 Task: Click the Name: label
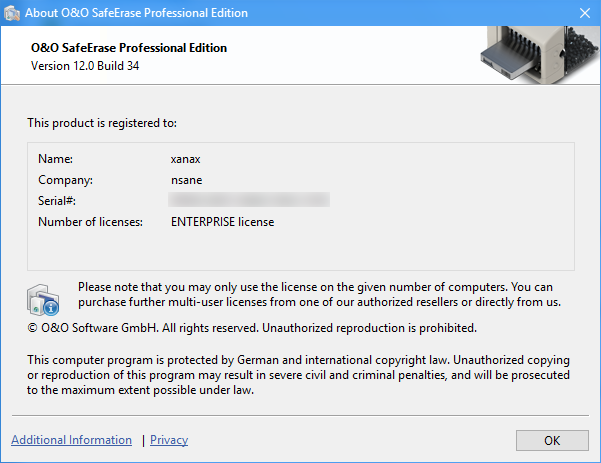(x=56, y=159)
